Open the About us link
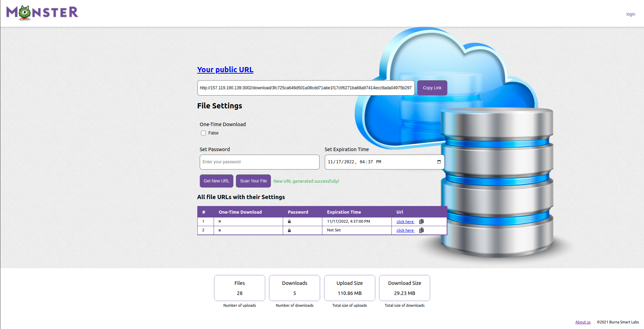Image resolution: width=644 pixels, height=329 pixels. point(583,322)
